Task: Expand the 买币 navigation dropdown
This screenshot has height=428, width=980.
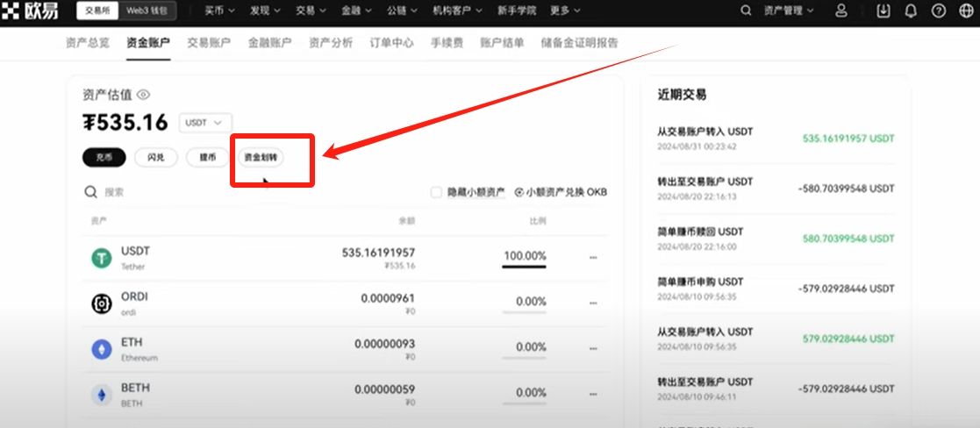Action: 219,11
